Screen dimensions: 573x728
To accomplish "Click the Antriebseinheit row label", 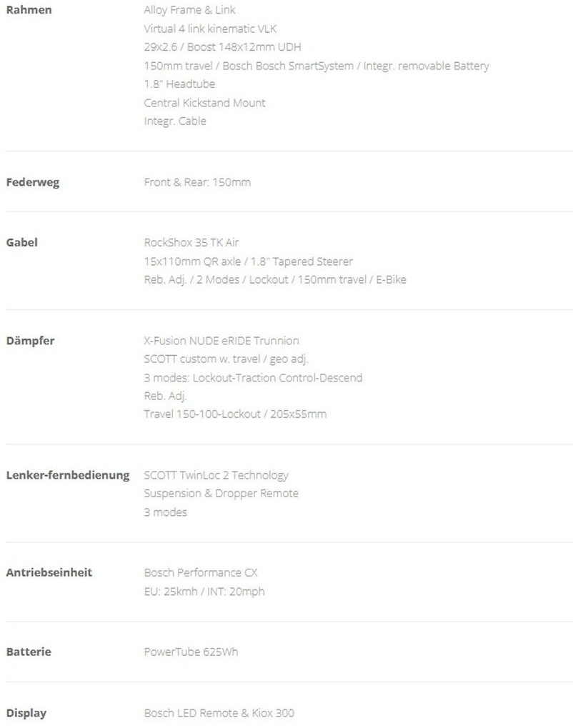I will [x=49, y=572].
